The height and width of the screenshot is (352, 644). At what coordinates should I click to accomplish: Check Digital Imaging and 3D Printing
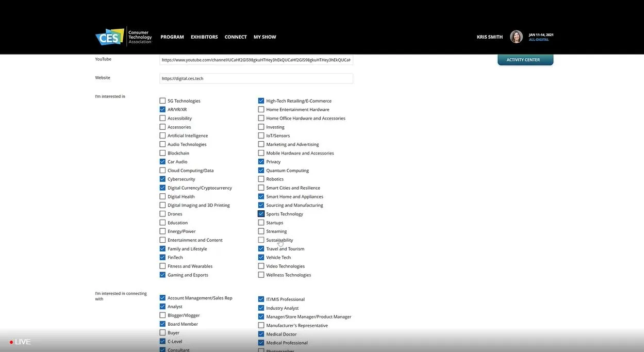coord(162,205)
